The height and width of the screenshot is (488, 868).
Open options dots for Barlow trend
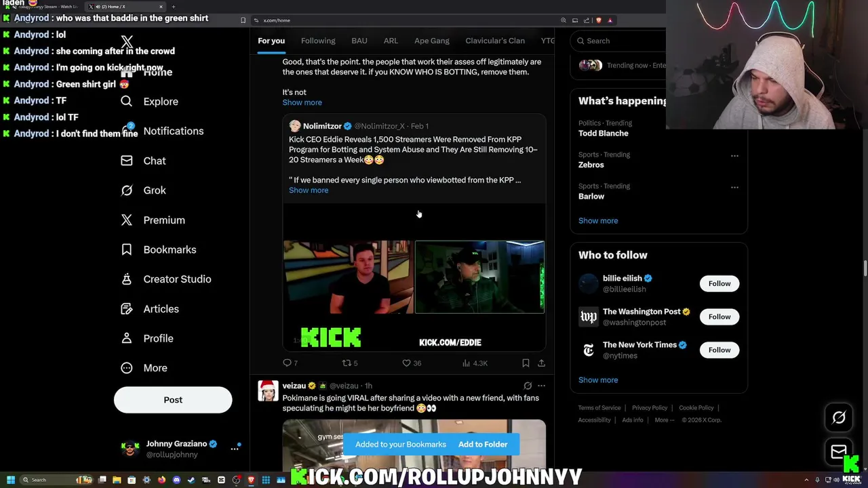734,187
